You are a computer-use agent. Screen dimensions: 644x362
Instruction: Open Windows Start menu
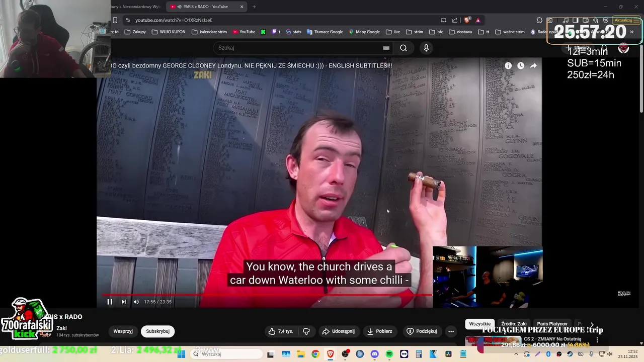pos(182,354)
